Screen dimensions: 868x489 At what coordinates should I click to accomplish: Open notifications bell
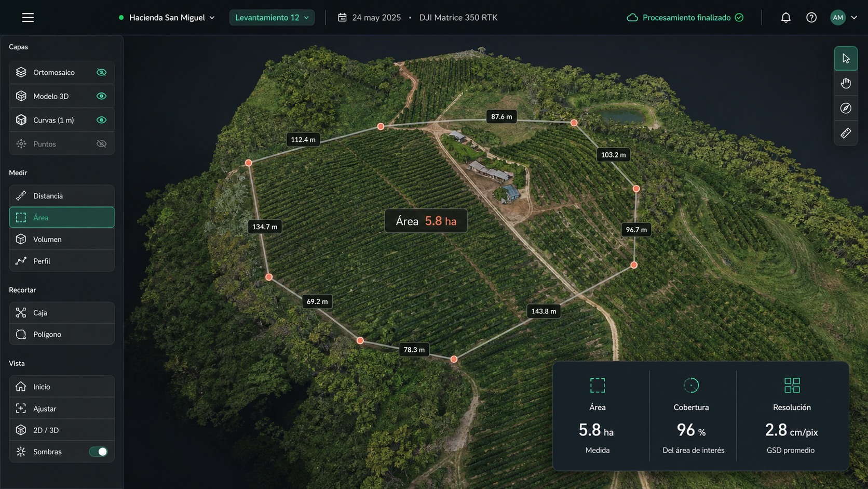coord(786,18)
